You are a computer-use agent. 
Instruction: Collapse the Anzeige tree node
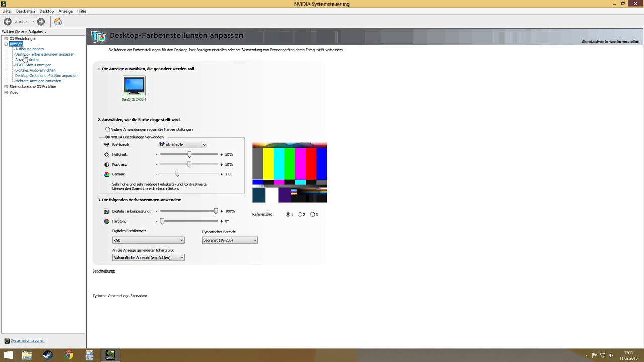[x=6, y=44]
